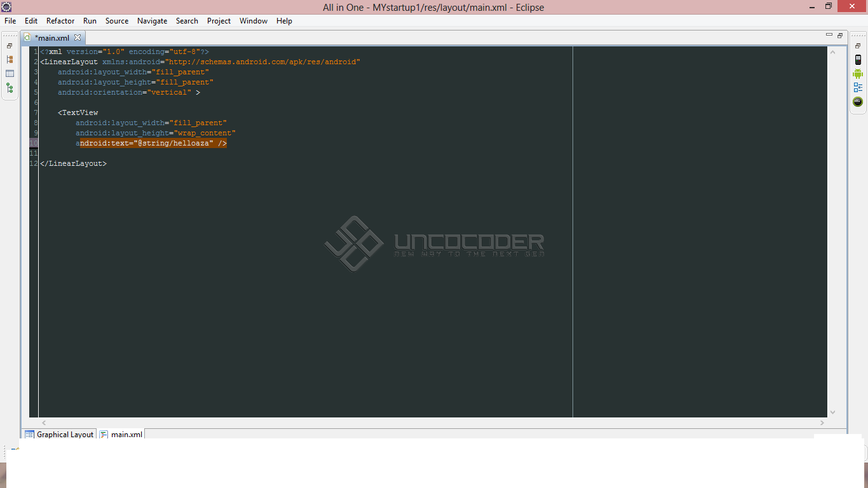
Task: Click the highlighted android:text="@string/helloaza" line
Action: tap(151, 144)
